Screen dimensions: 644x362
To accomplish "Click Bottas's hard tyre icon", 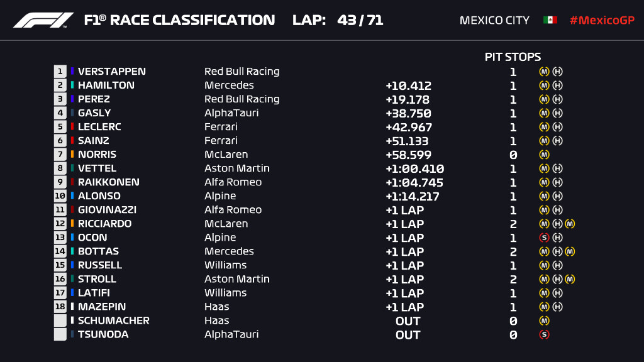I will tap(557, 251).
